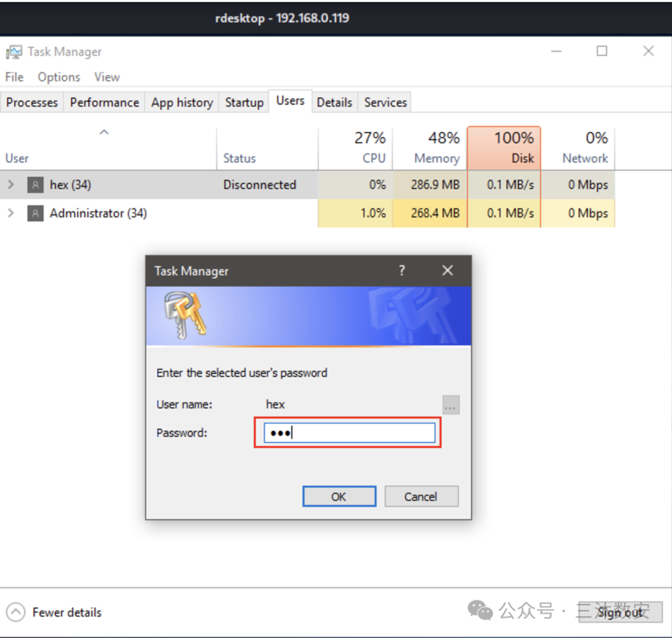The height and width of the screenshot is (638, 672).
Task: Click the rdesktop window title text
Action: [282, 18]
